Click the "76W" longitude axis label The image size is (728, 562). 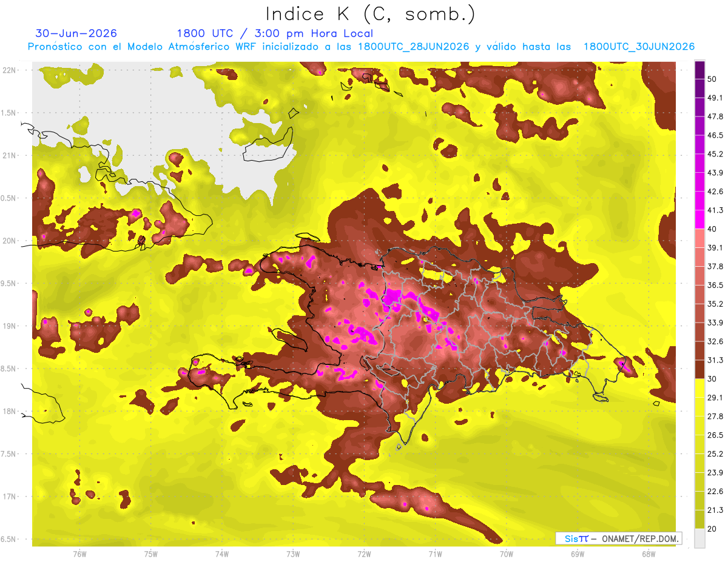(79, 554)
